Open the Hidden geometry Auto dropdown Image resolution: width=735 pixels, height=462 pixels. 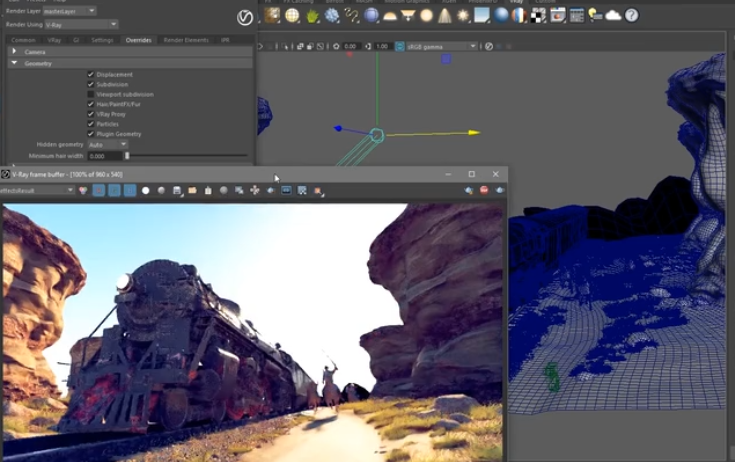108,144
